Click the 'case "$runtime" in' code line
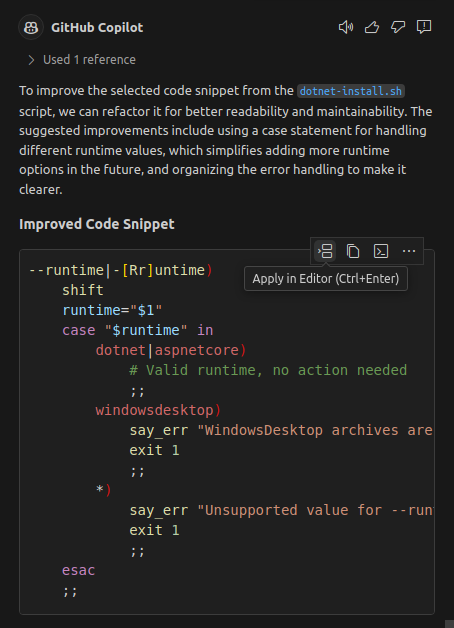The height and width of the screenshot is (628, 454). pyautogui.click(x=138, y=330)
